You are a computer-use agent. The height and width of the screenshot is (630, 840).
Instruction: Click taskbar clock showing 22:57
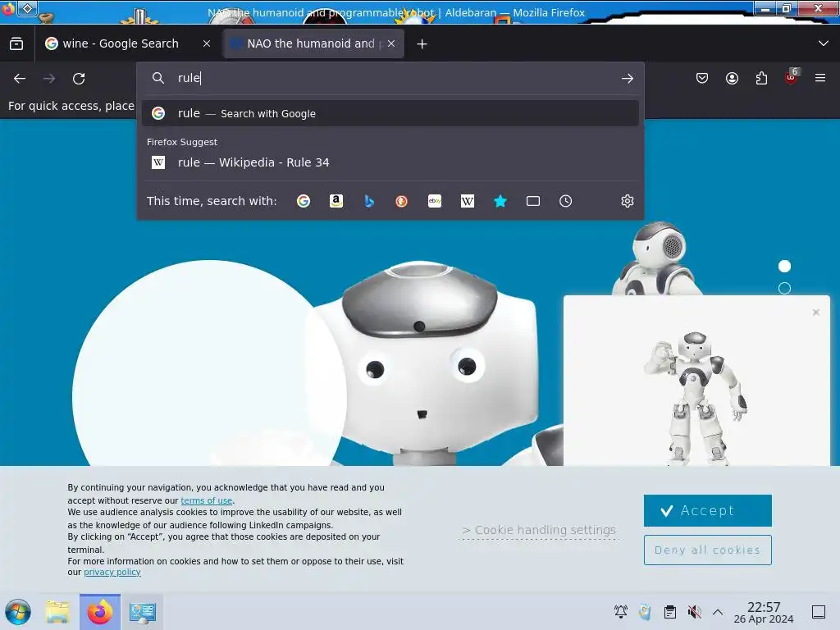(x=764, y=612)
